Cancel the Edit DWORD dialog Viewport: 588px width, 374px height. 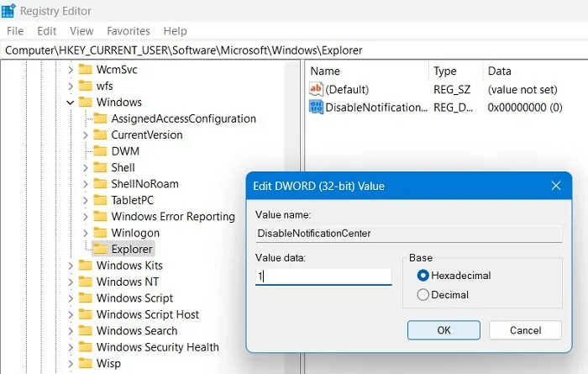(525, 330)
